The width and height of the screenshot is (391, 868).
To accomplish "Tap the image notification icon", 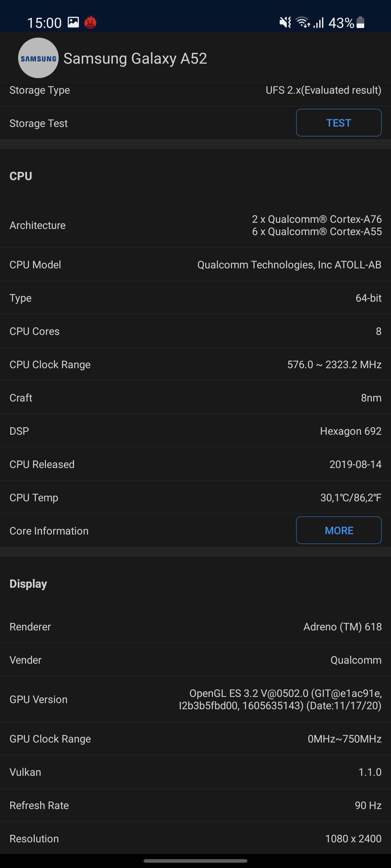I will point(73,22).
